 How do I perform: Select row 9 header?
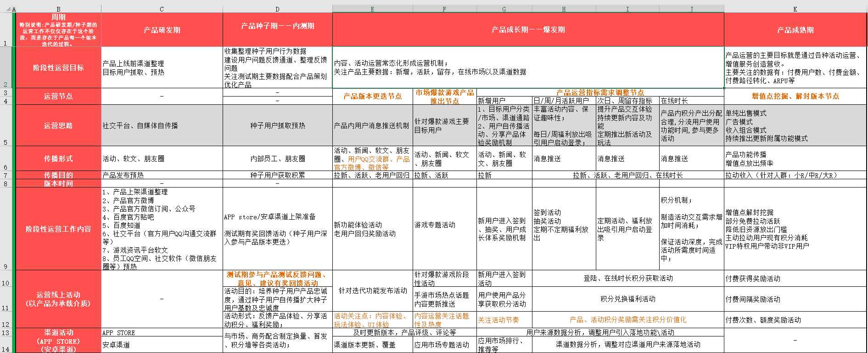(6, 228)
